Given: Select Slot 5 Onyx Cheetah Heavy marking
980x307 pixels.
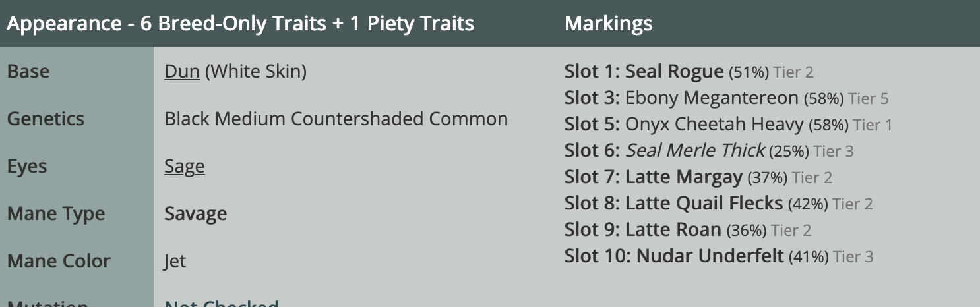Looking at the screenshot, I should 728,124.
